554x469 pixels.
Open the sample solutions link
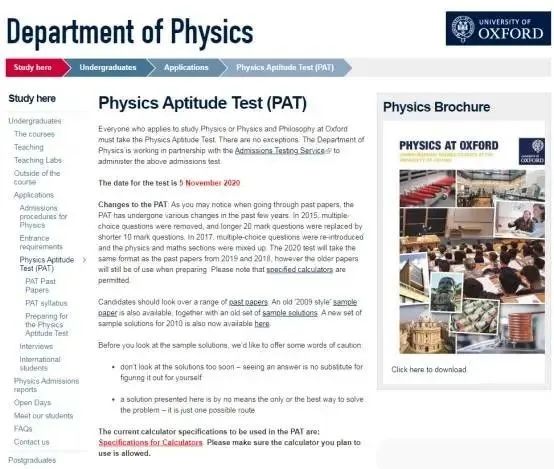click(x=290, y=313)
